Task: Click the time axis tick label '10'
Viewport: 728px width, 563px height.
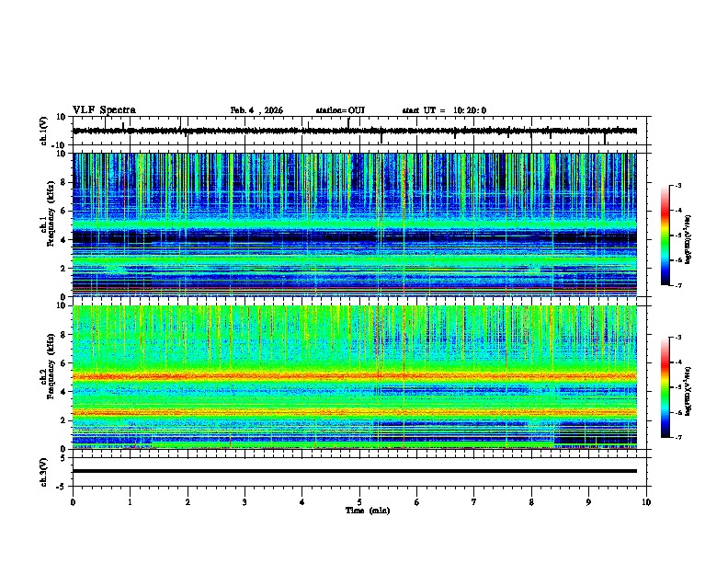Action: pyautogui.click(x=646, y=502)
